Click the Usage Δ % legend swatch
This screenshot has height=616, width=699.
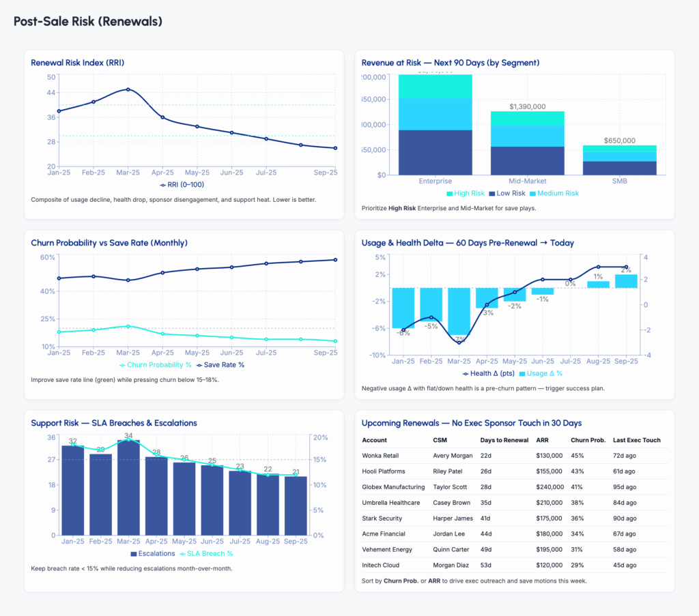523,373
